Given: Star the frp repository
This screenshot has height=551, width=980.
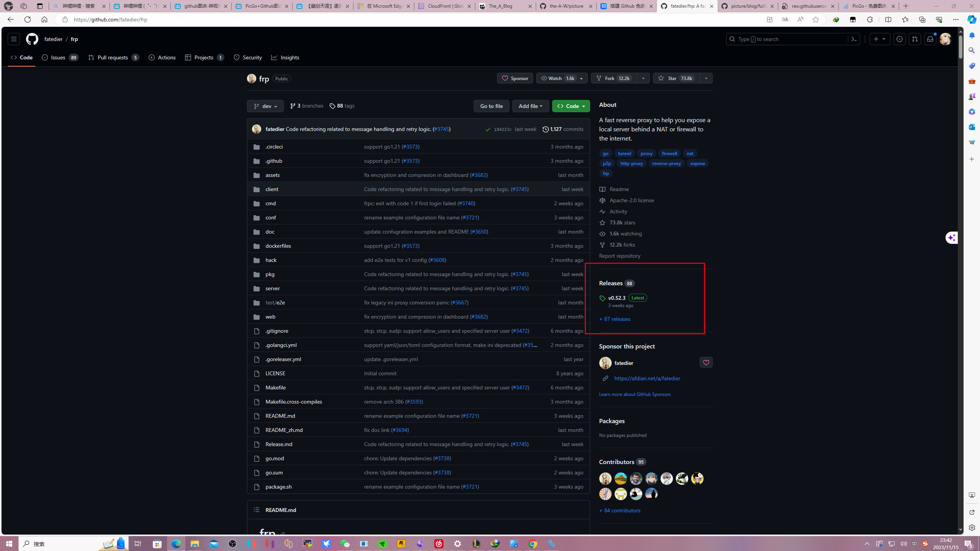Looking at the screenshot, I should [x=676, y=78].
